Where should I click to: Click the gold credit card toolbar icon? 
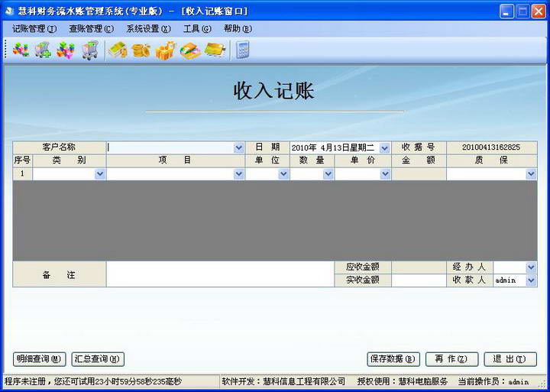[x=215, y=50]
